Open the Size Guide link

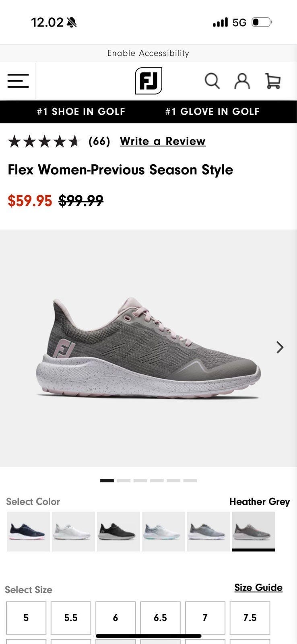258,588
